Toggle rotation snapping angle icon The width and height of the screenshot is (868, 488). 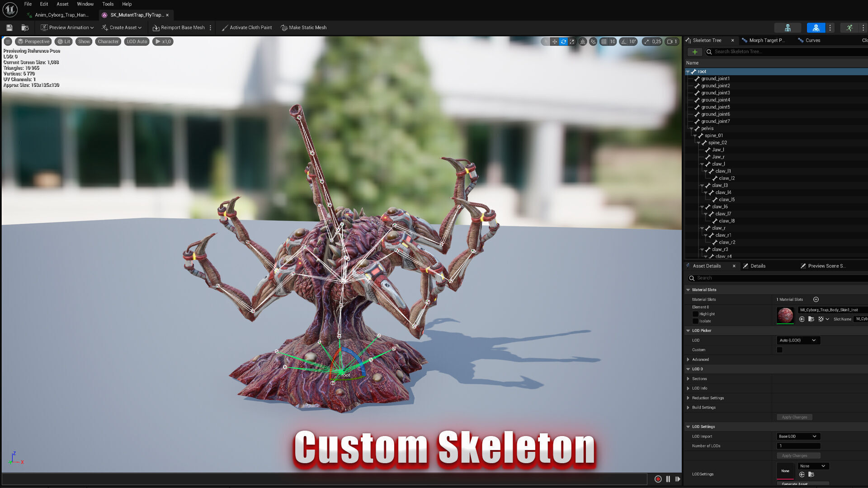point(624,42)
